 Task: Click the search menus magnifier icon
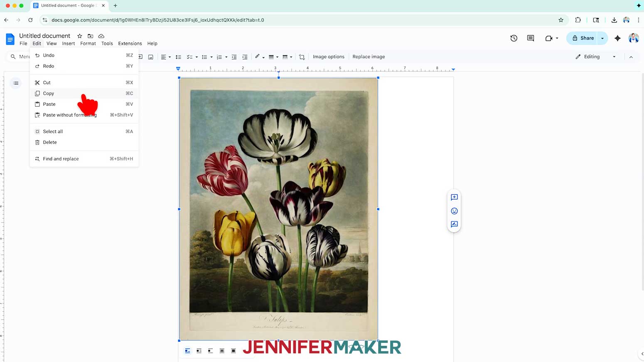coord(13,57)
